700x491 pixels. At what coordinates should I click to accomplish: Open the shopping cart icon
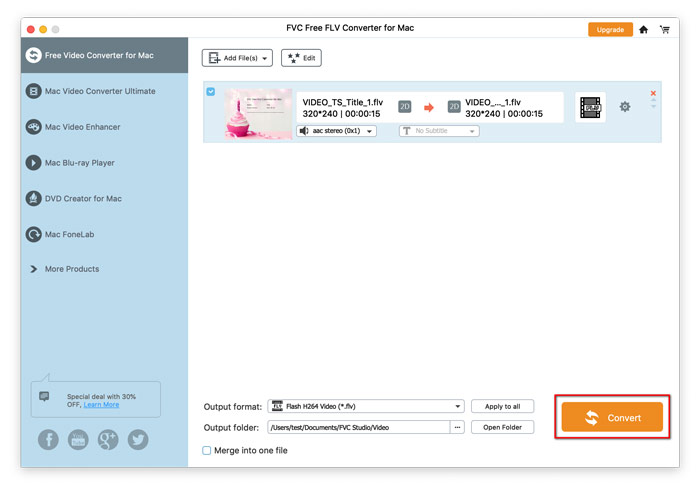click(x=664, y=29)
